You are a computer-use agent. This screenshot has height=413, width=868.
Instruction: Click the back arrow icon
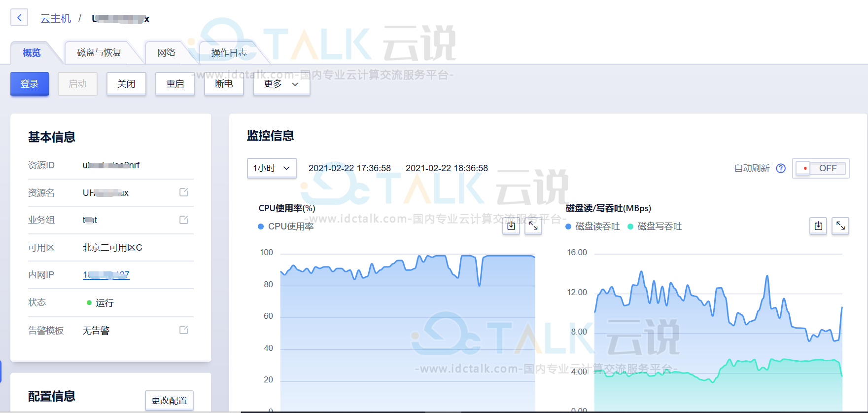[x=19, y=18]
